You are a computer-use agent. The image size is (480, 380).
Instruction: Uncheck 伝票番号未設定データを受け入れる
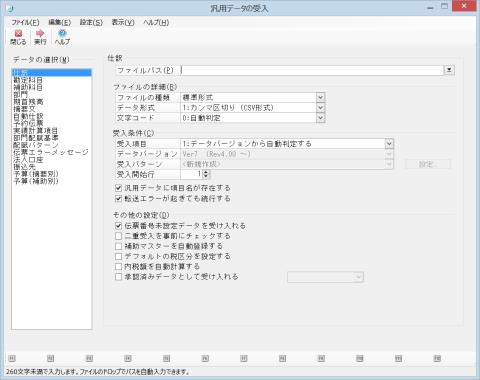[118, 226]
